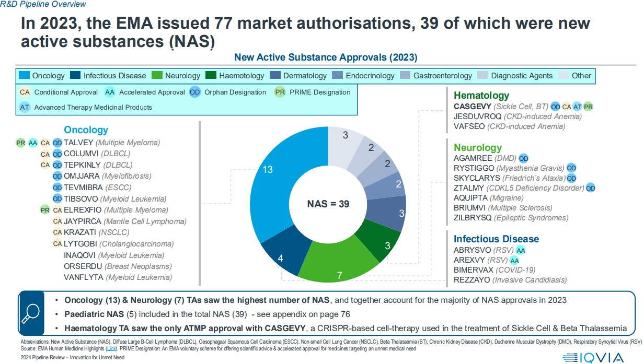The height and width of the screenshot is (364, 644).
Task: Click the Orphan Designation OD legend badge
Action: (195, 92)
